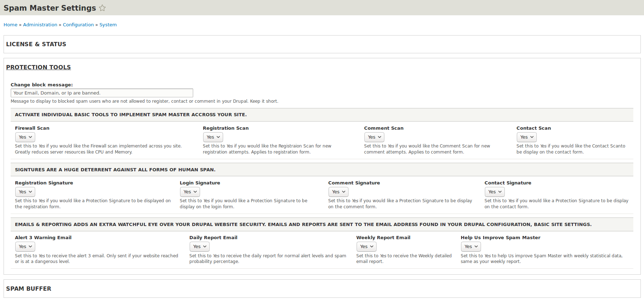Click the Daily Report Email label
Screen dimensions: 644x301
point(213,237)
